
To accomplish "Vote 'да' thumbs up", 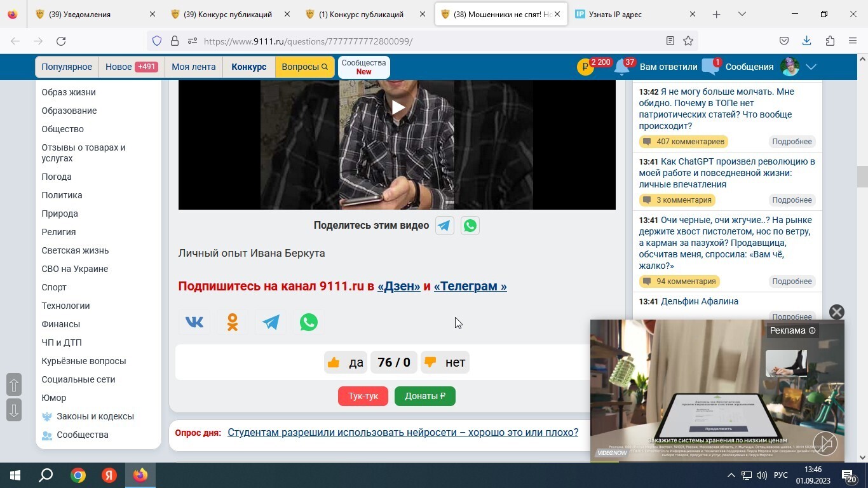I will [x=345, y=362].
